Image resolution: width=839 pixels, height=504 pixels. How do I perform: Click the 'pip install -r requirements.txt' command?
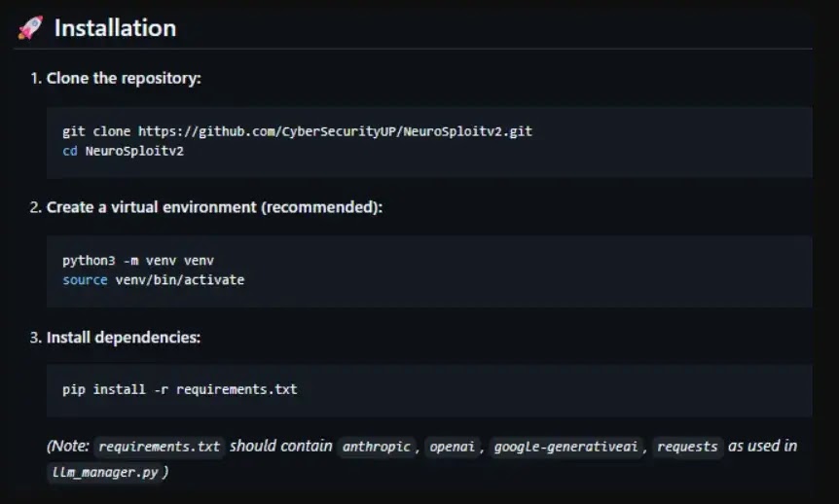179,389
